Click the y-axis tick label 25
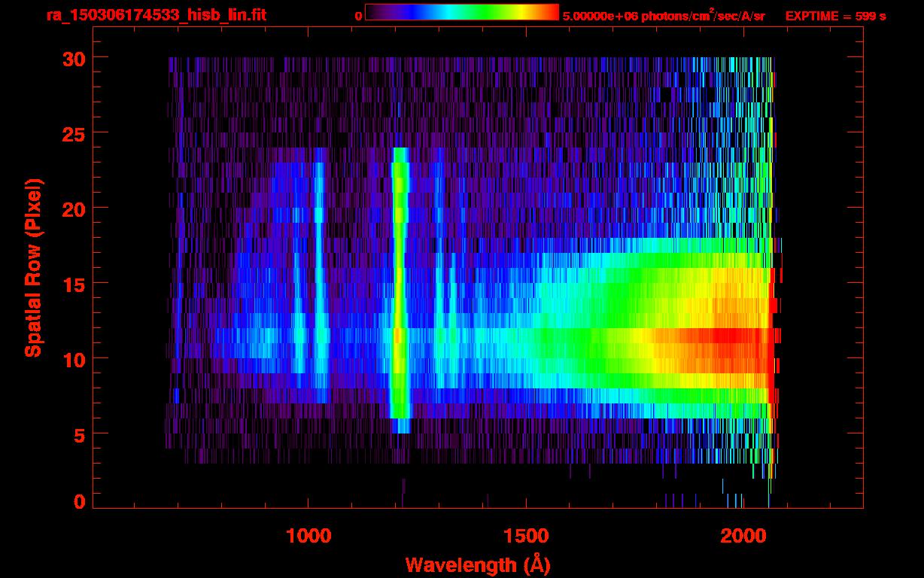The image size is (924, 578). tap(73, 133)
